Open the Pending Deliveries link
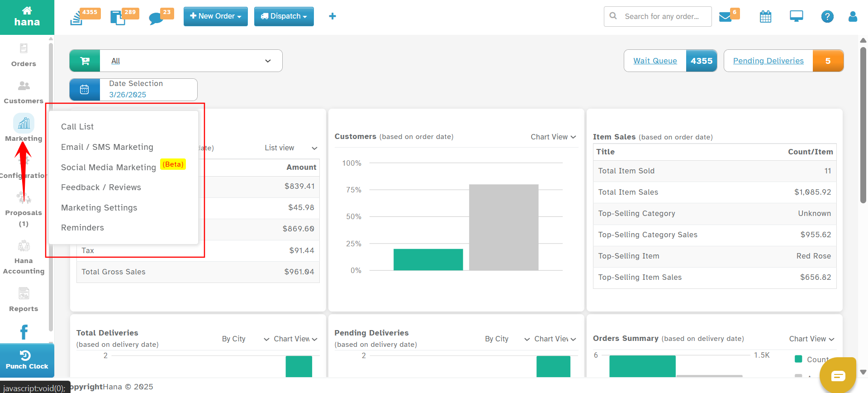 coord(768,61)
